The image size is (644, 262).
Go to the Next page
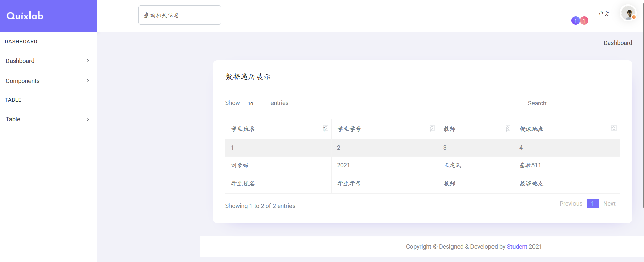click(609, 204)
